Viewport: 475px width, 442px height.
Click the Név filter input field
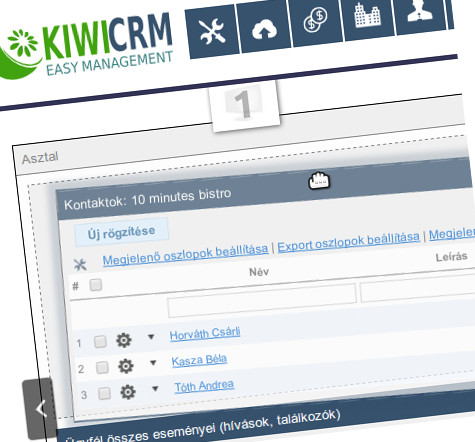tap(262, 301)
